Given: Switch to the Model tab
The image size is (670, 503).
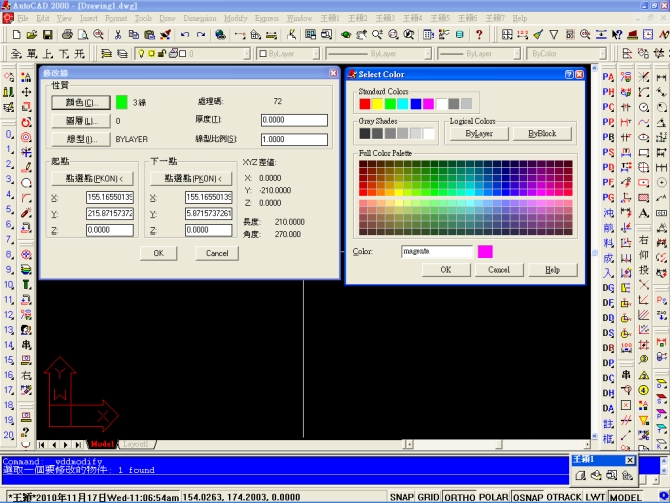Looking at the screenshot, I should (x=102, y=444).
